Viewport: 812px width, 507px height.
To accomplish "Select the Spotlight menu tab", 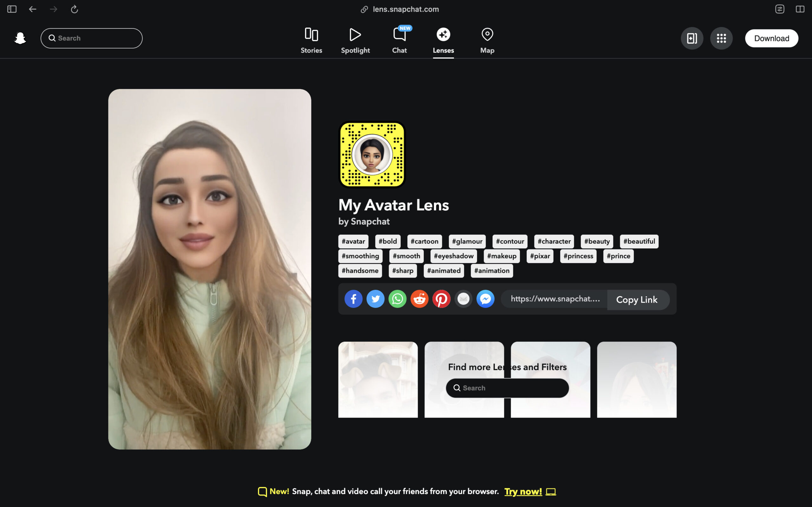I will [356, 38].
